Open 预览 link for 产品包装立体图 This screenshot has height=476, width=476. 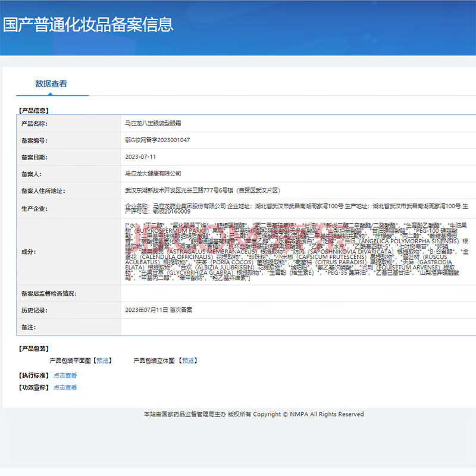[x=188, y=361]
